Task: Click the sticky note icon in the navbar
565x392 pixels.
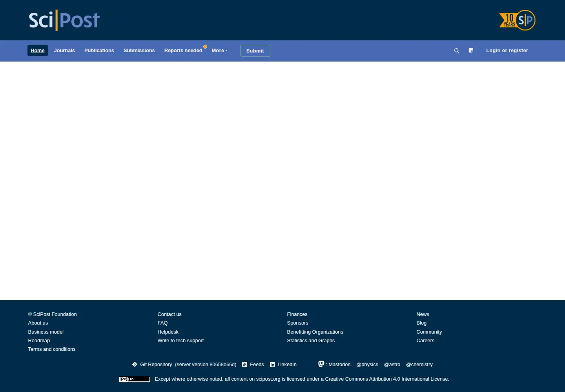Action: pyautogui.click(x=471, y=50)
